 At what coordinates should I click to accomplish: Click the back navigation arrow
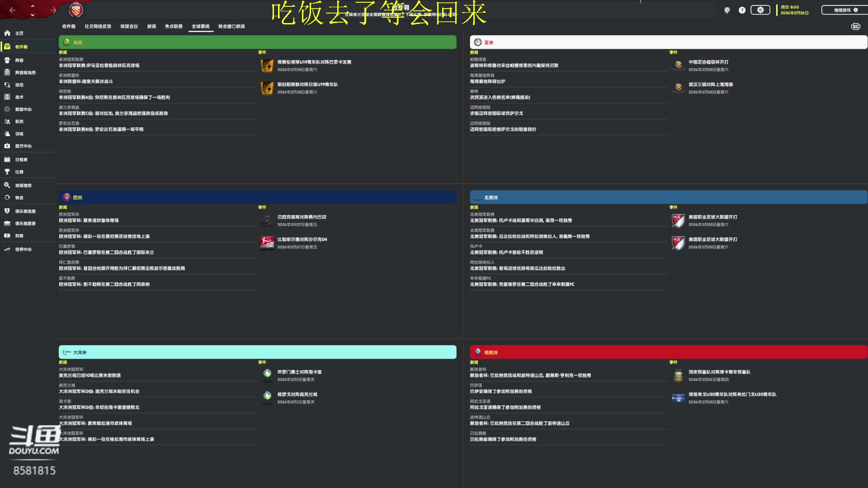point(12,10)
